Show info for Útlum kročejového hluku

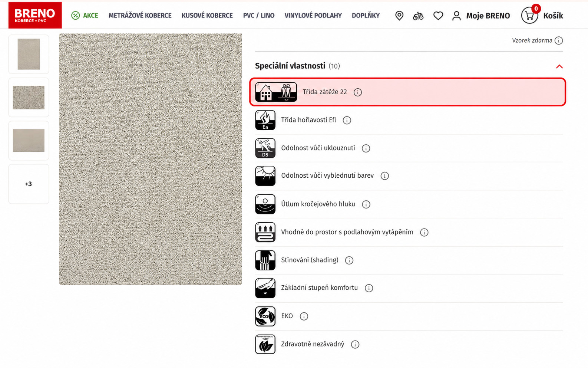click(366, 204)
